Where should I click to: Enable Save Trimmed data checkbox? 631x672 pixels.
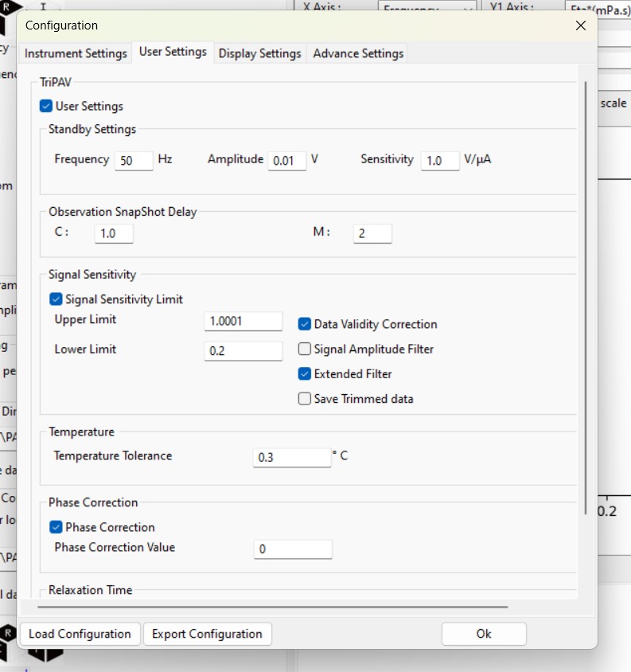click(305, 399)
